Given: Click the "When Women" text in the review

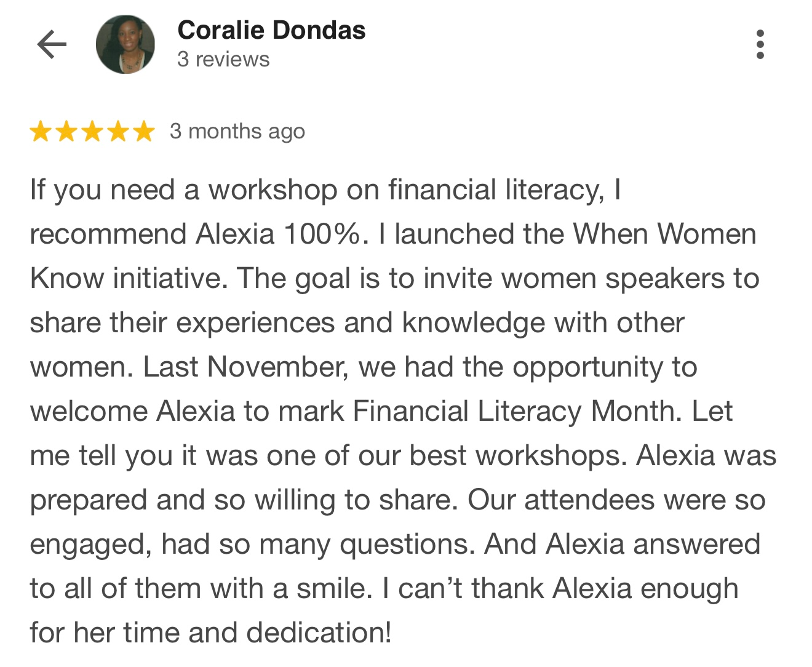Looking at the screenshot, I should pos(664,234).
